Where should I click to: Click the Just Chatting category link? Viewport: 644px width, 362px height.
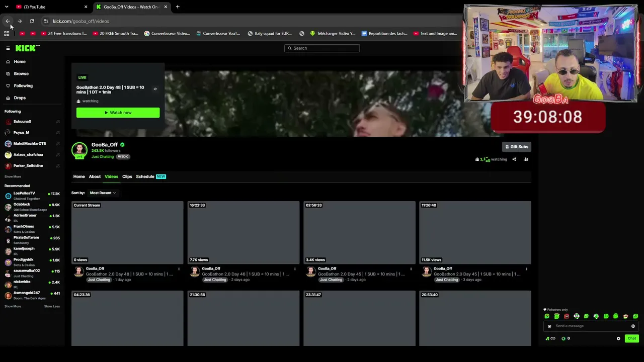coord(103,156)
